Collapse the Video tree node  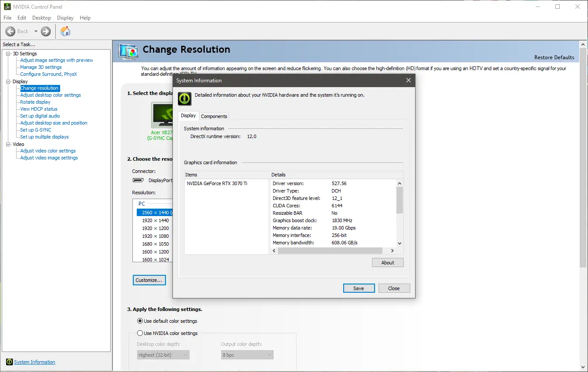coord(8,144)
